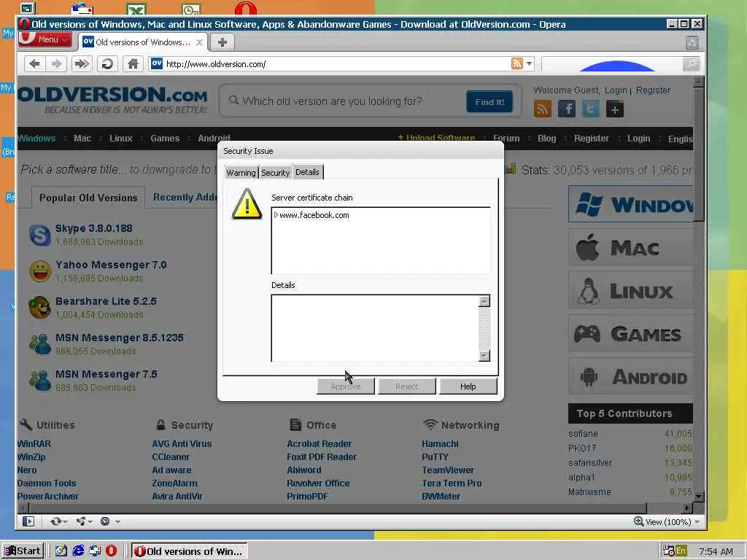The width and height of the screenshot is (747, 560).
Task: Open the WinRAR link under Utilities
Action: tap(34, 444)
